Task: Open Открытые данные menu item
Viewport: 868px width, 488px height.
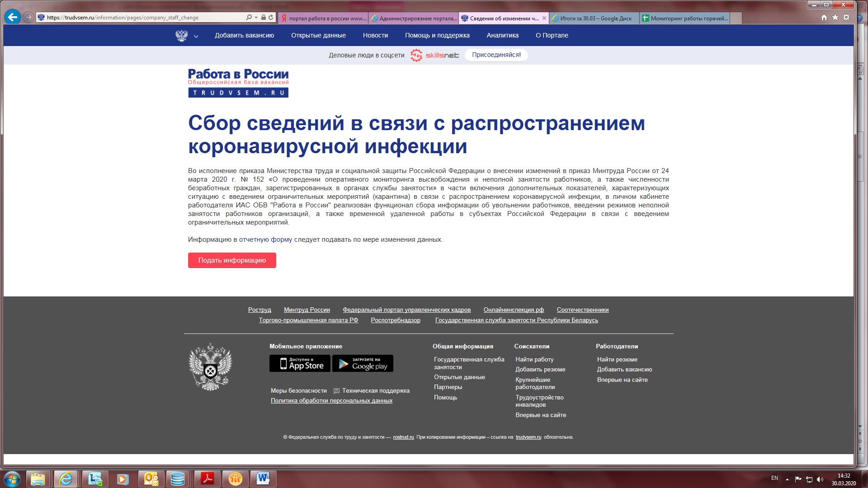Action: point(318,35)
